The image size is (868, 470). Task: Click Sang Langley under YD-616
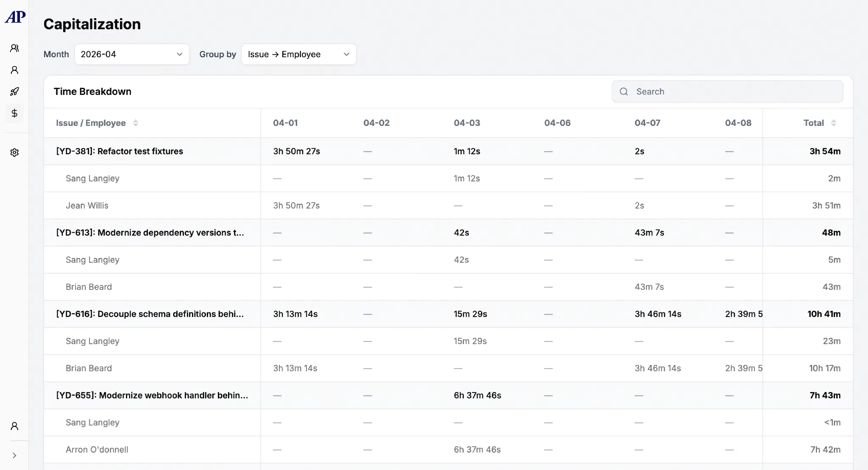coord(92,341)
